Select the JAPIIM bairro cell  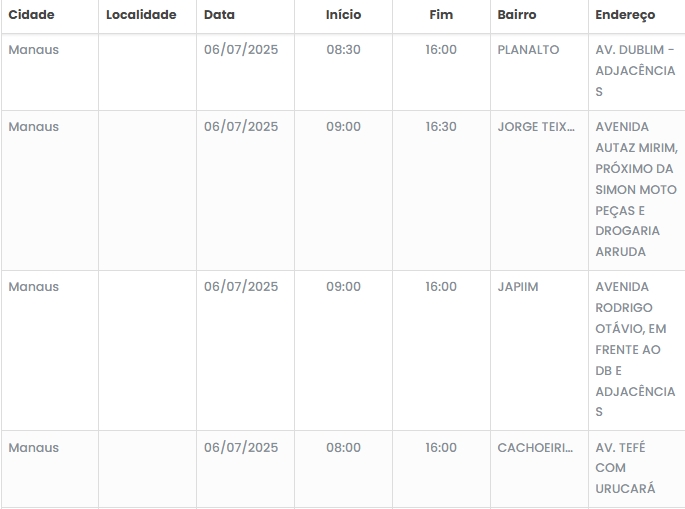518,287
